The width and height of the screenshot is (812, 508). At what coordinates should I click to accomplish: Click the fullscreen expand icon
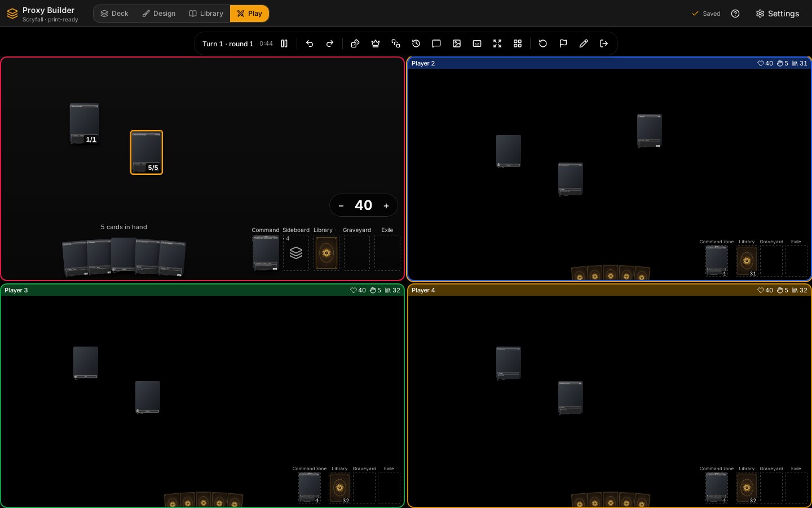point(497,43)
